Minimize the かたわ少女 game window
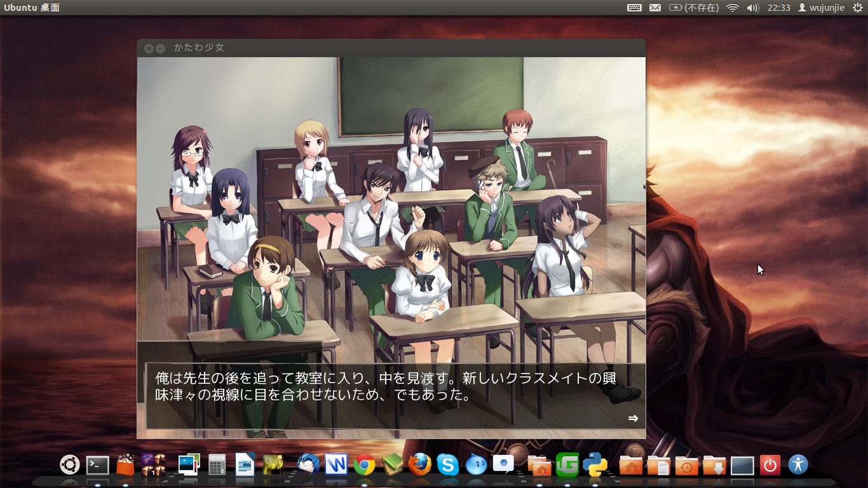 coord(160,48)
